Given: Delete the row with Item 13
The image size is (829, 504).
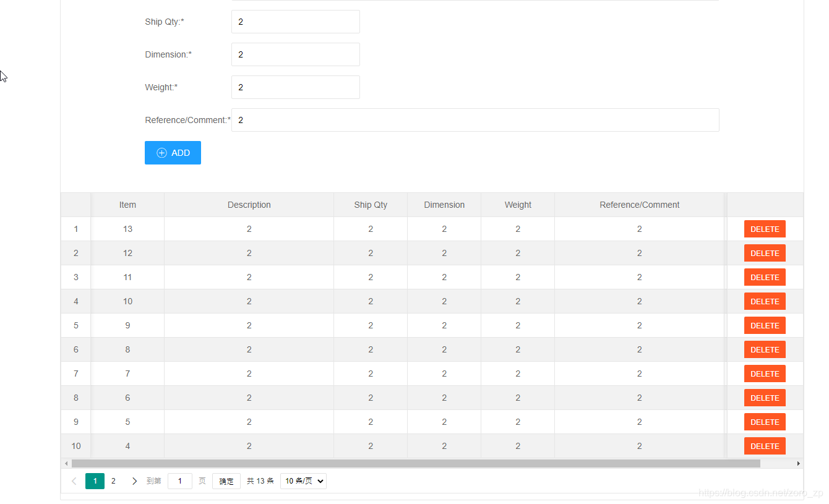Looking at the screenshot, I should tap(765, 229).
